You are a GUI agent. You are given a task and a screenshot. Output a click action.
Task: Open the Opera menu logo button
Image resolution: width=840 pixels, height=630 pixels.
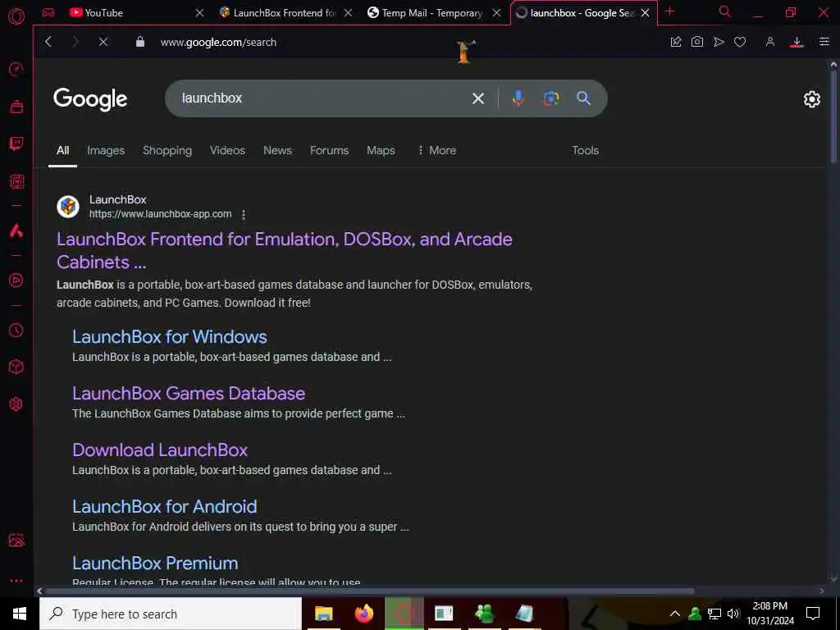[16, 16]
